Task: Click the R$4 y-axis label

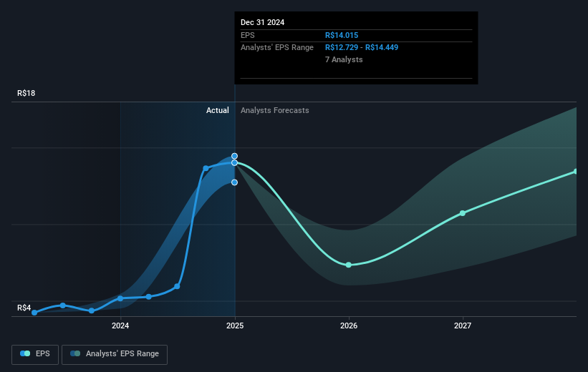Action: 24,308
